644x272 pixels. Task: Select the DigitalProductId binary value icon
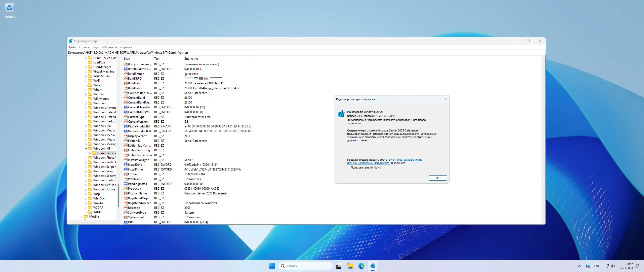point(125,126)
